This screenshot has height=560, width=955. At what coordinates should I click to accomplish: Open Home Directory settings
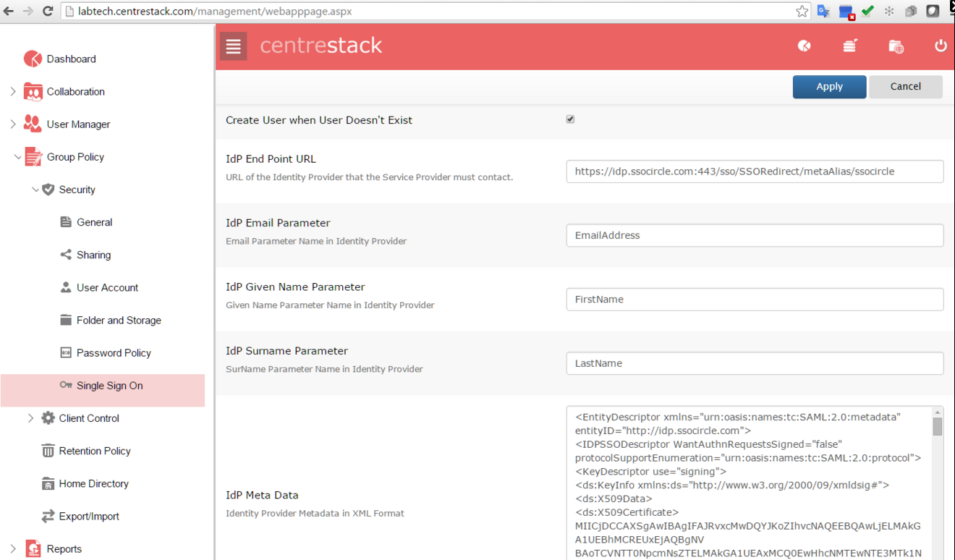click(93, 483)
